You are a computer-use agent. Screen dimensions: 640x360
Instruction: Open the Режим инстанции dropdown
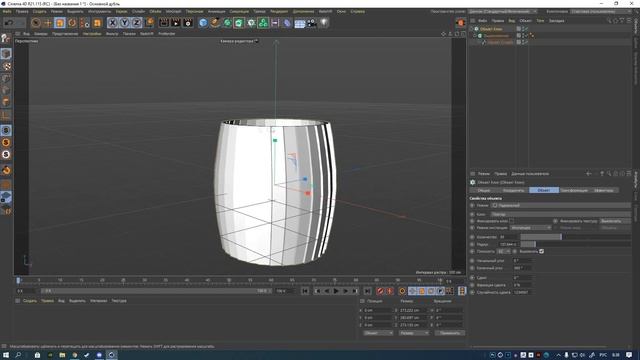point(531,228)
